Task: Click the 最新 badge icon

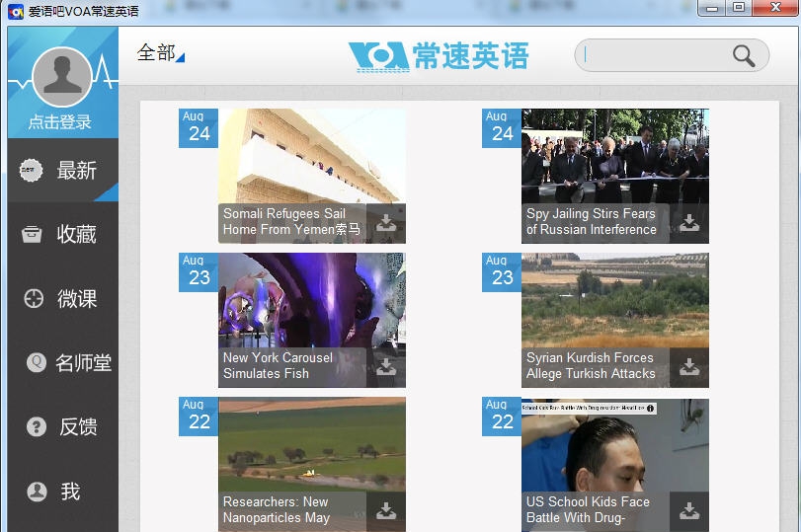Action: pos(31,170)
